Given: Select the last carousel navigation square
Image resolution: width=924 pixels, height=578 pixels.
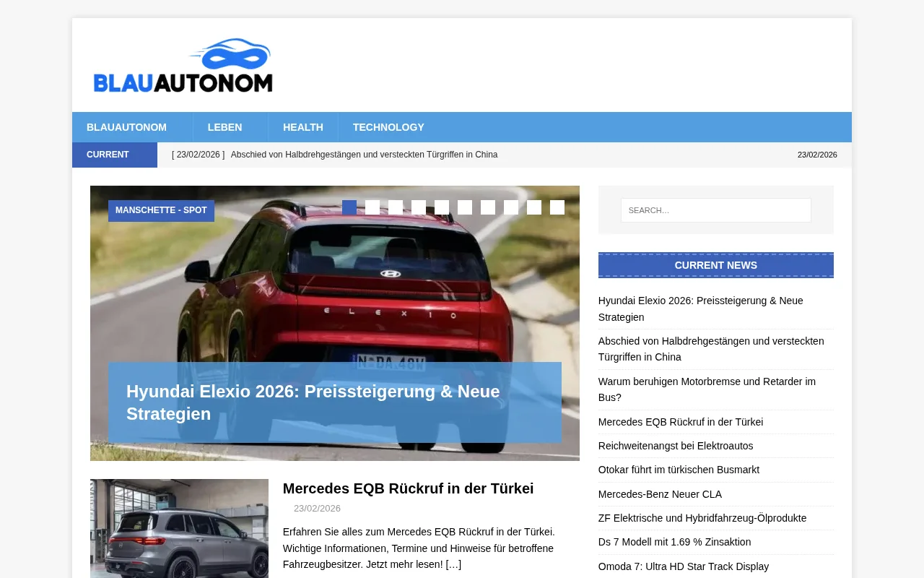Looking at the screenshot, I should pyautogui.click(x=557, y=207).
